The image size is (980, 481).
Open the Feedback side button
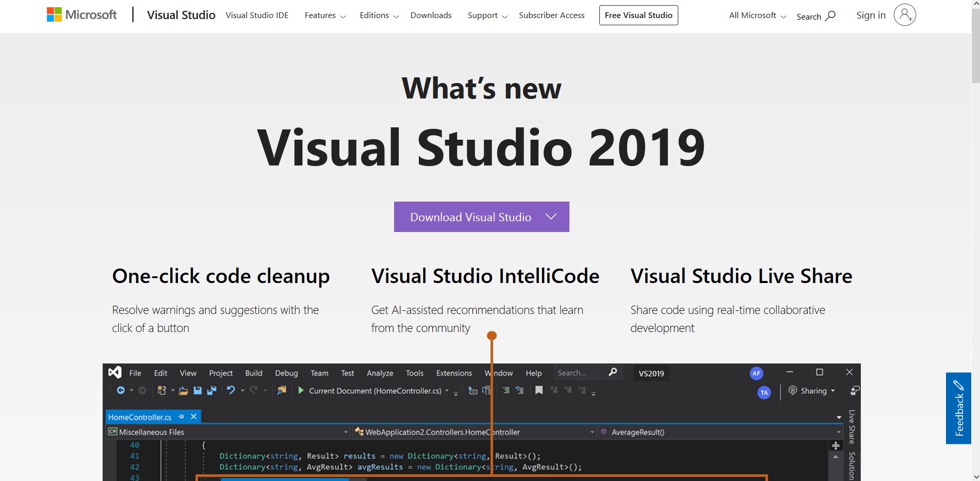958,408
